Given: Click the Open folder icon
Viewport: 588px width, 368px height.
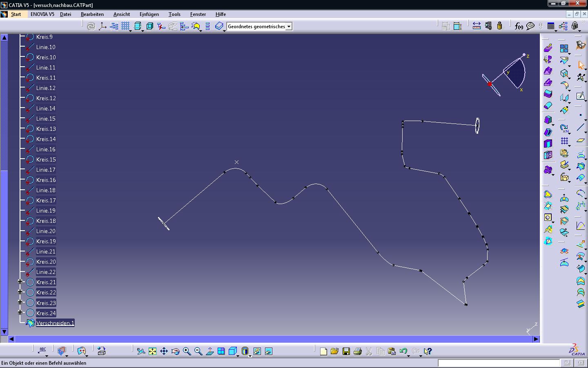Looking at the screenshot, I should (335, 351).
